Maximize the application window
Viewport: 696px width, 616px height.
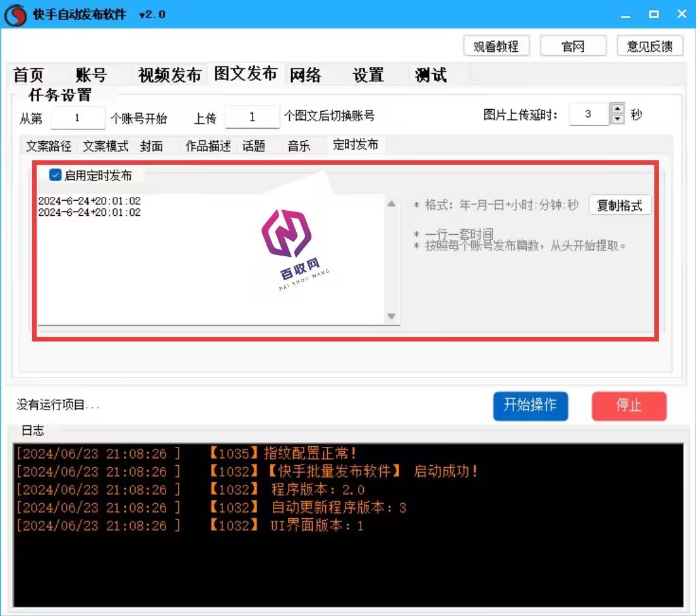coord(654,15)
